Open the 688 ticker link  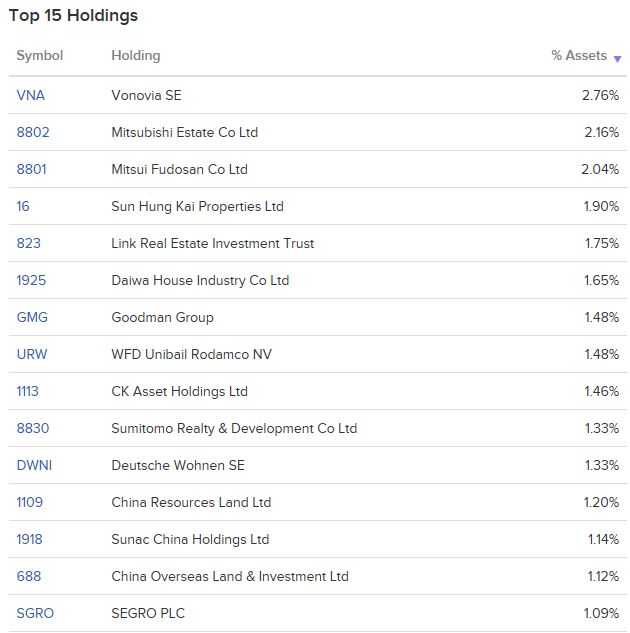[29, 576]
